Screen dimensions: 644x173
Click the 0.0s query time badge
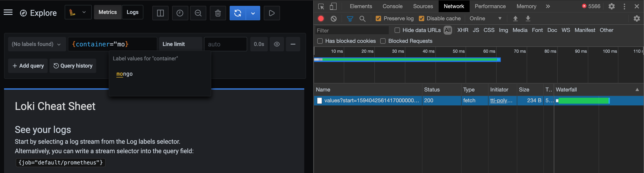tap(259, 44)
